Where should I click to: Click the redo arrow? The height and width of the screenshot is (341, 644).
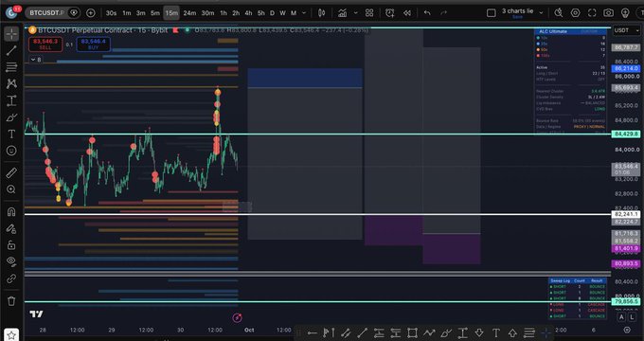(x=443, y=13)
